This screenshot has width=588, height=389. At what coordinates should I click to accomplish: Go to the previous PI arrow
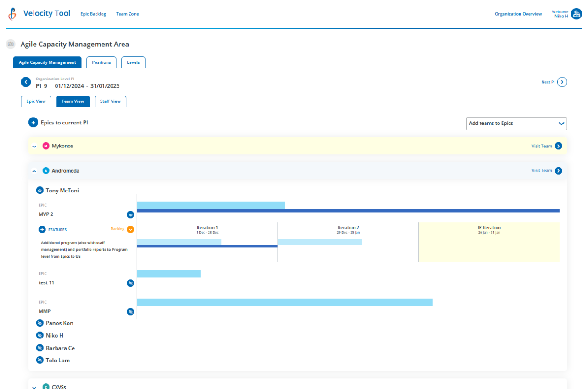(26, 82)
